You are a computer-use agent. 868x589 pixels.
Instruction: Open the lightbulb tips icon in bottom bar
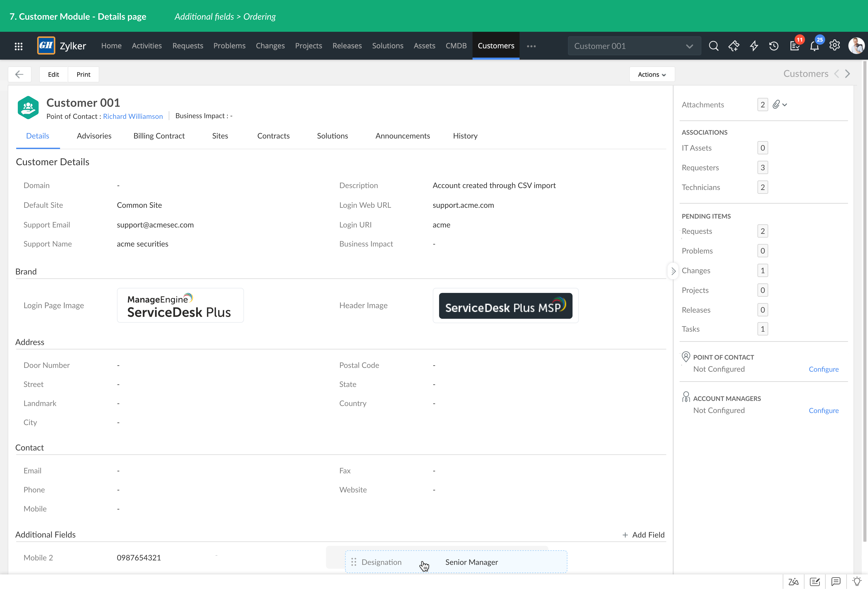tap(857, 581)
